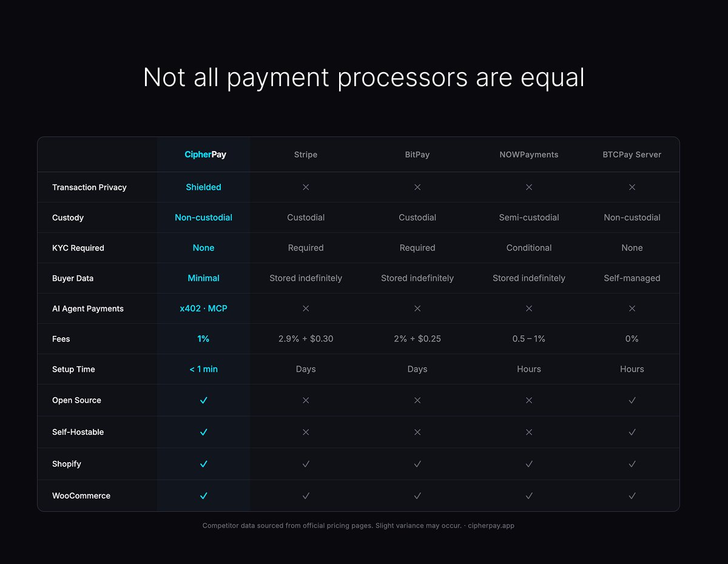Click the X mark for Stripe Open Source
Image resolution: width=728 pixels, height=564 pixels.
click(306, 400)
